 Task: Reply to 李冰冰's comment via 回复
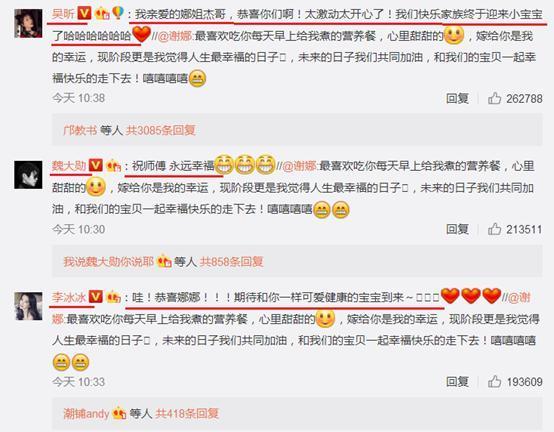pyautogui.click(x=457, y=381)
